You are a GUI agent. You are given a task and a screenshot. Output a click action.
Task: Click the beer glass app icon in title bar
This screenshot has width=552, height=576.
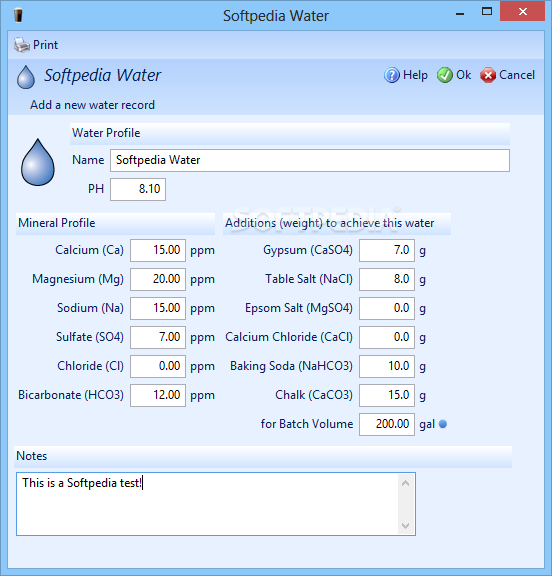[x=18, y=15]
